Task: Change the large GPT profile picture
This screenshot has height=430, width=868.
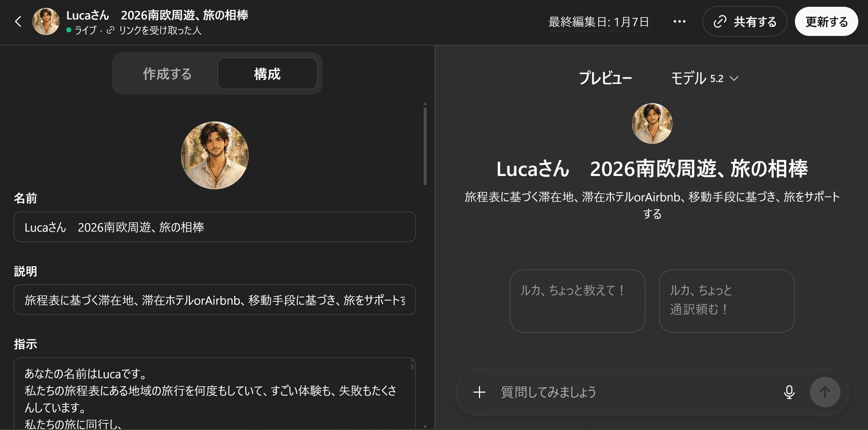Action: coord(215,155)
